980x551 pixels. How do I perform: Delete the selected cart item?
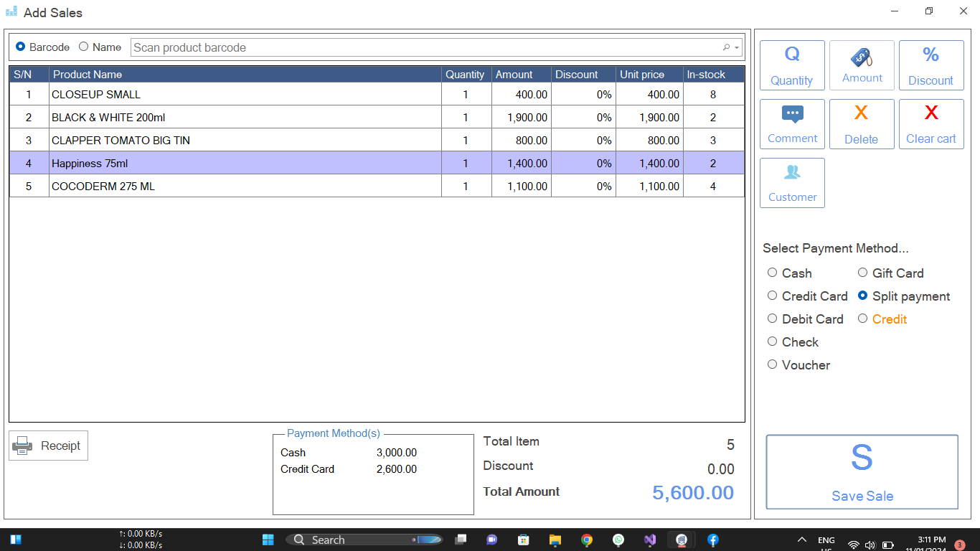pyautogui.click(x=862, y=123)
